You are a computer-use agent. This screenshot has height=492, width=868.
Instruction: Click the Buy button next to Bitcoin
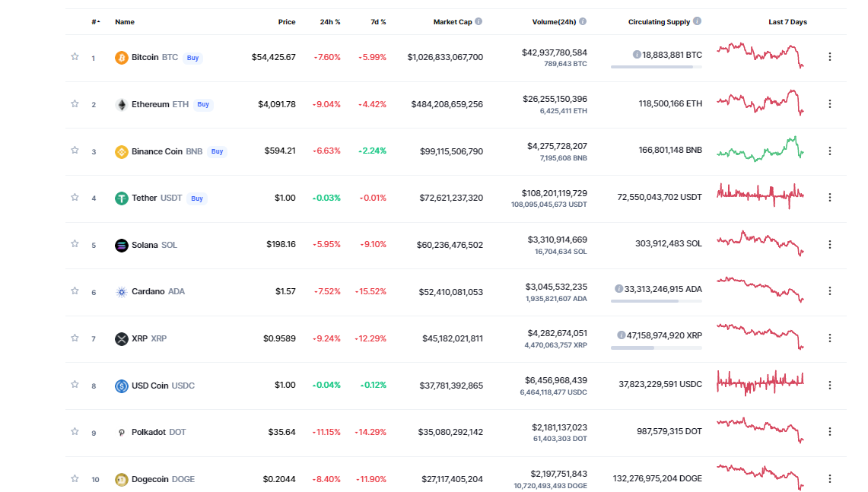[192, 58]
